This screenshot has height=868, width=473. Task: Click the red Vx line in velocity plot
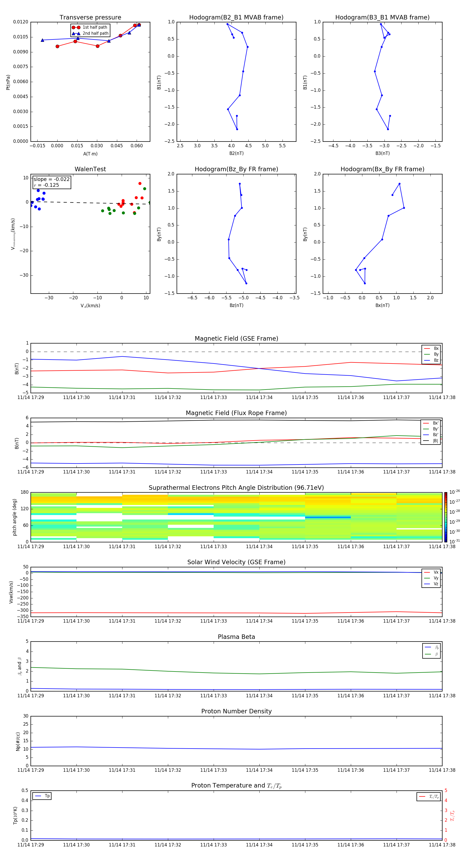point(236,613)
